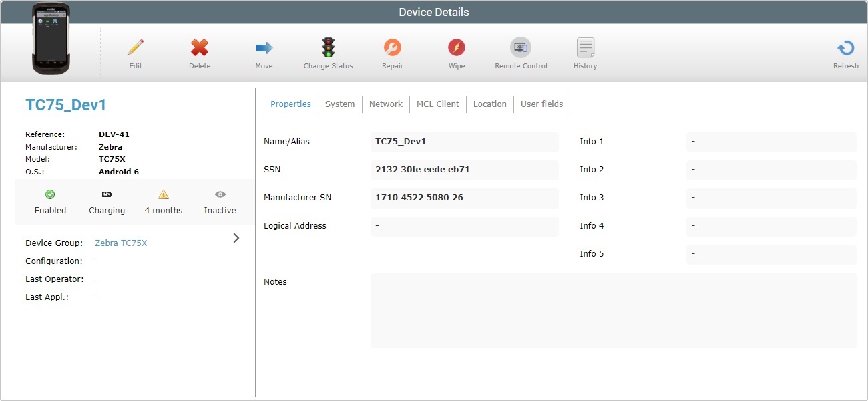Click the Wipe device icon
868x401 pixels.
click(457, 53)
